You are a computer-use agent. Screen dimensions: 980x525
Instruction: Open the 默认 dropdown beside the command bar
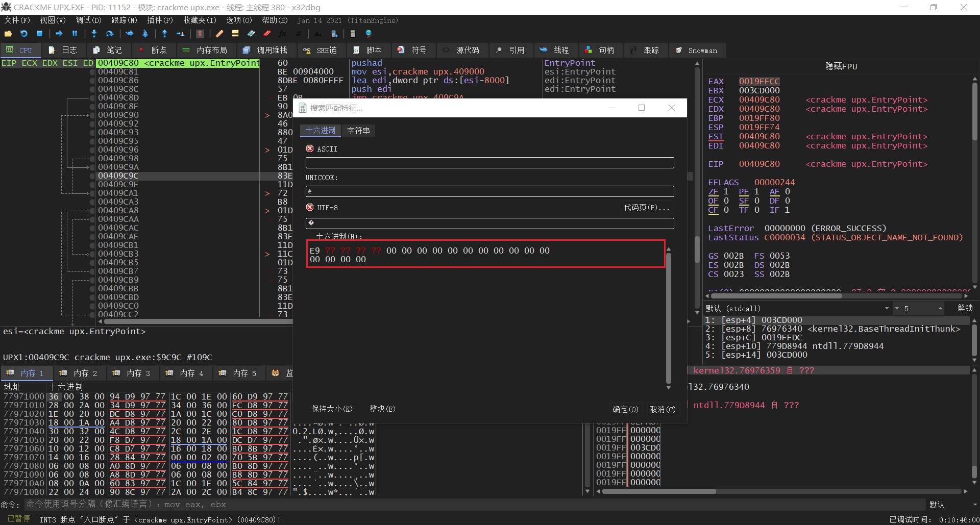(951, 505)
